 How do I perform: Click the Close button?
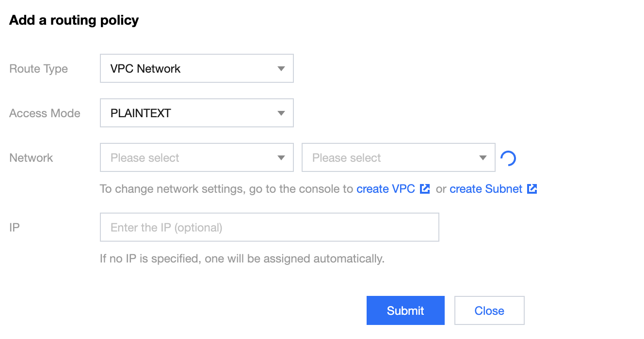[x=489, y=310]
